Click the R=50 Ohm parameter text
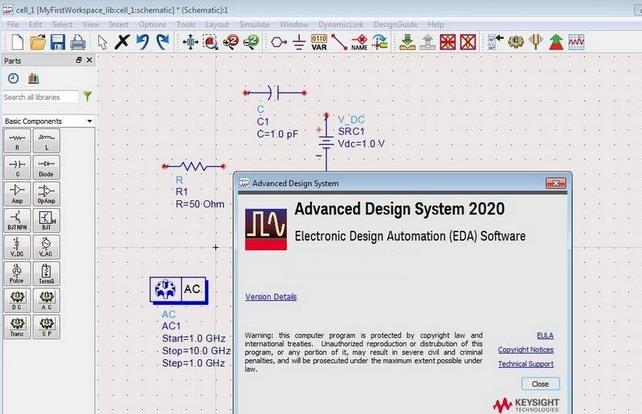 [x=200, y=204]
